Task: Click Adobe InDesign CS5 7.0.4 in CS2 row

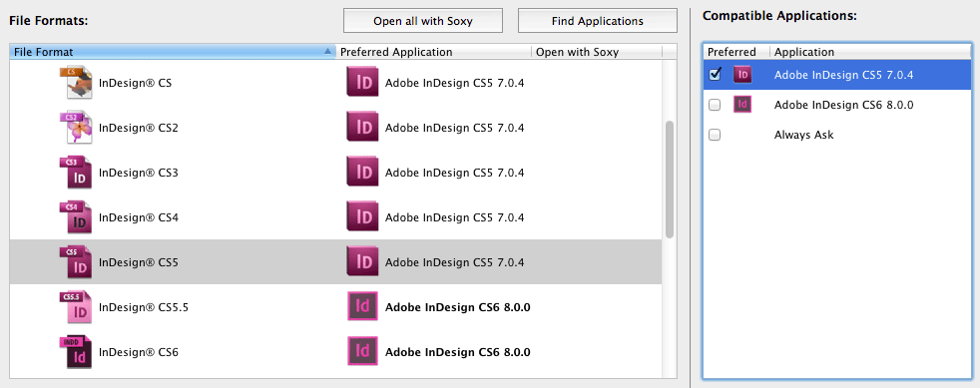Action: (455, 128)
